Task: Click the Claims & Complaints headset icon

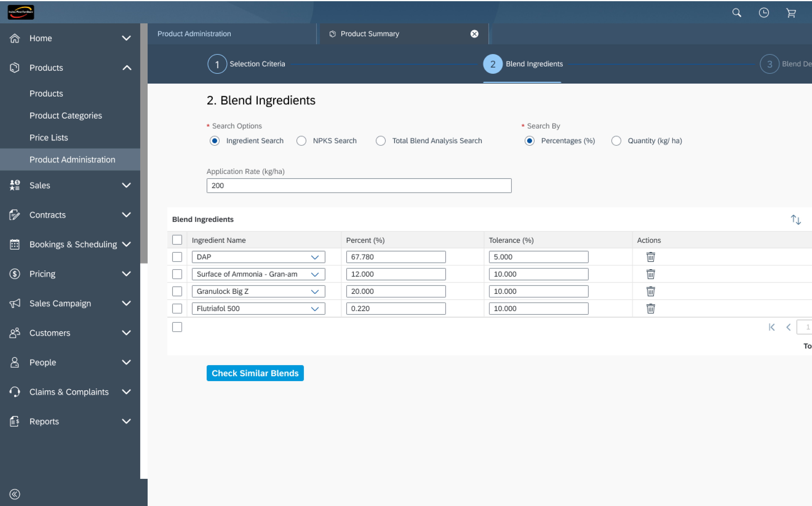Action: click(x=15, y=392)
